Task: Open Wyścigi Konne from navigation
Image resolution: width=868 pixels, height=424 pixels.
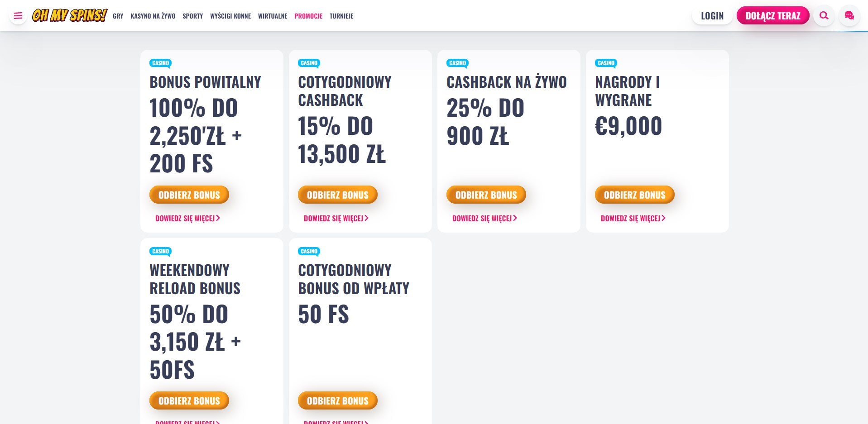Action: 230,16
